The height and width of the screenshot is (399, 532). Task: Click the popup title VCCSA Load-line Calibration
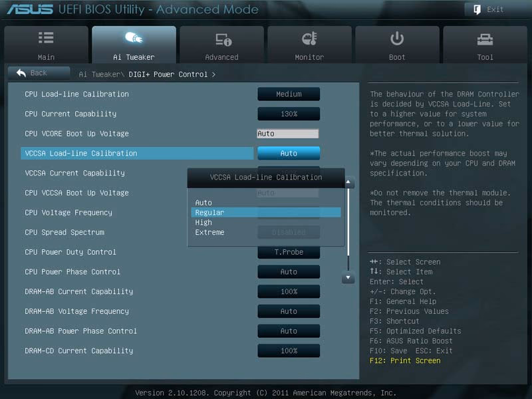point(266,177)
